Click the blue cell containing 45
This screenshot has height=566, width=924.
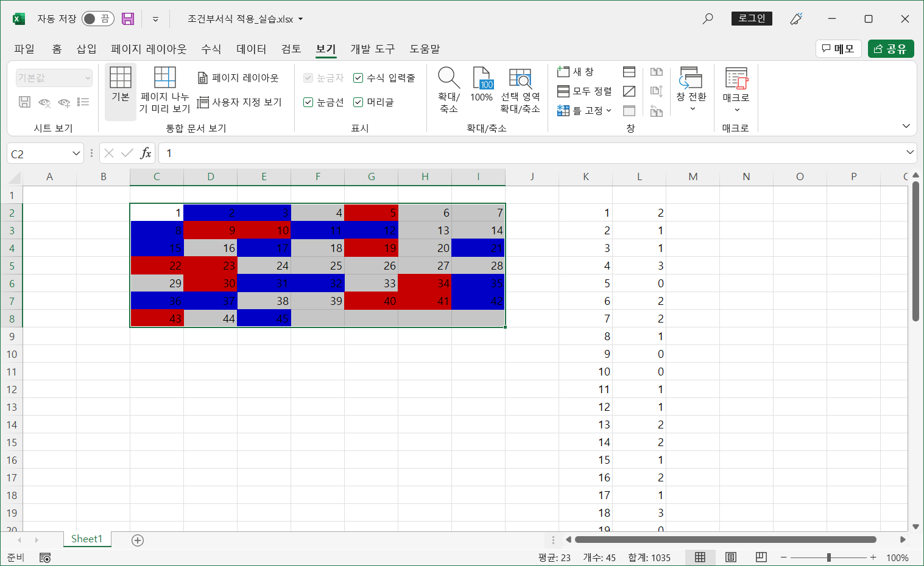point(264,318)
